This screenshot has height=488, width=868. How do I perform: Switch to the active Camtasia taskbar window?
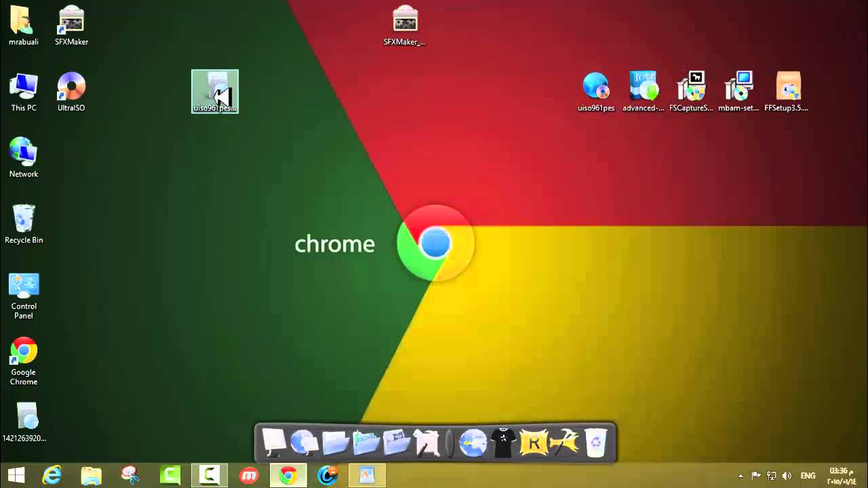(x=209, y=476)
